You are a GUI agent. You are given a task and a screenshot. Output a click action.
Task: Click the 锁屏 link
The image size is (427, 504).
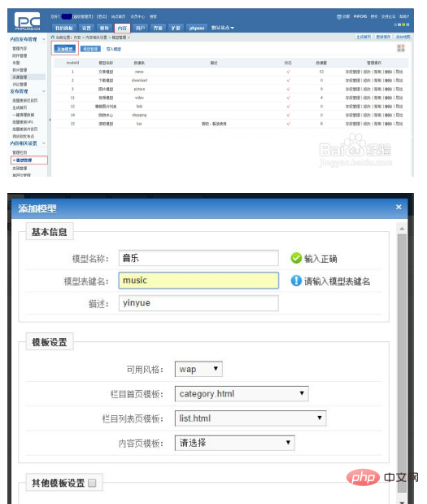pyautogui.click(x=346, y=16)
